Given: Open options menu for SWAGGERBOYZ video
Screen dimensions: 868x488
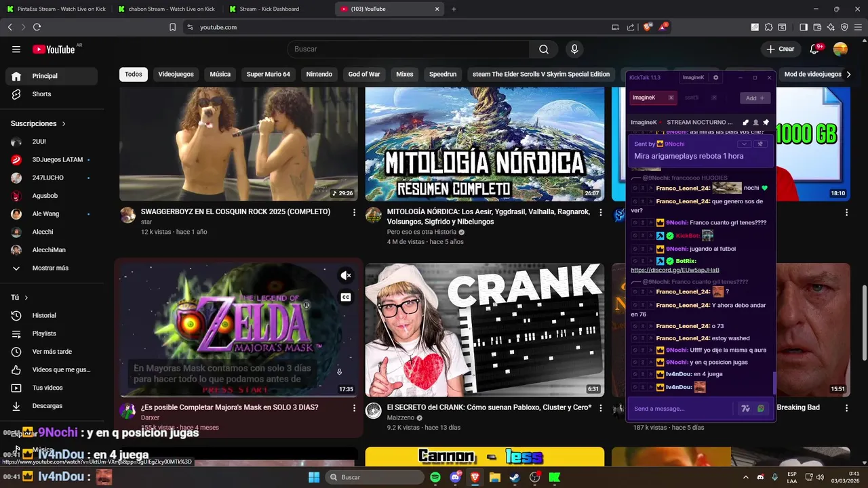Looking at the screenshot, I should [354, 212].
